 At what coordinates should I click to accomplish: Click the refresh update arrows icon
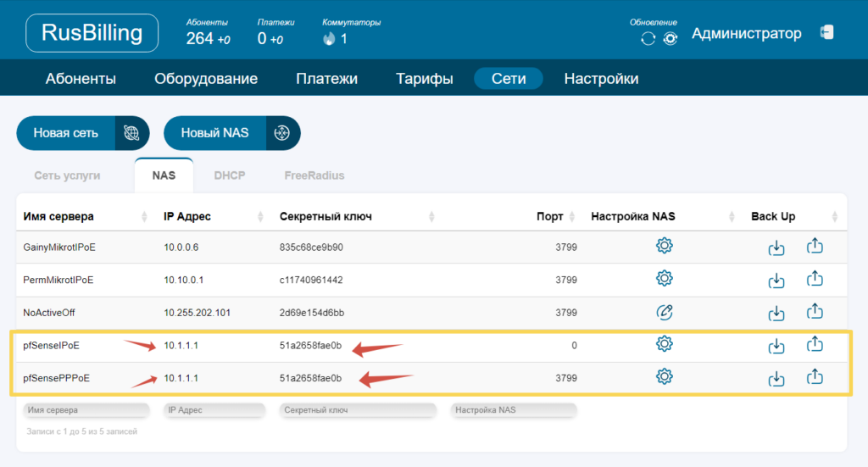click(648, 38)
